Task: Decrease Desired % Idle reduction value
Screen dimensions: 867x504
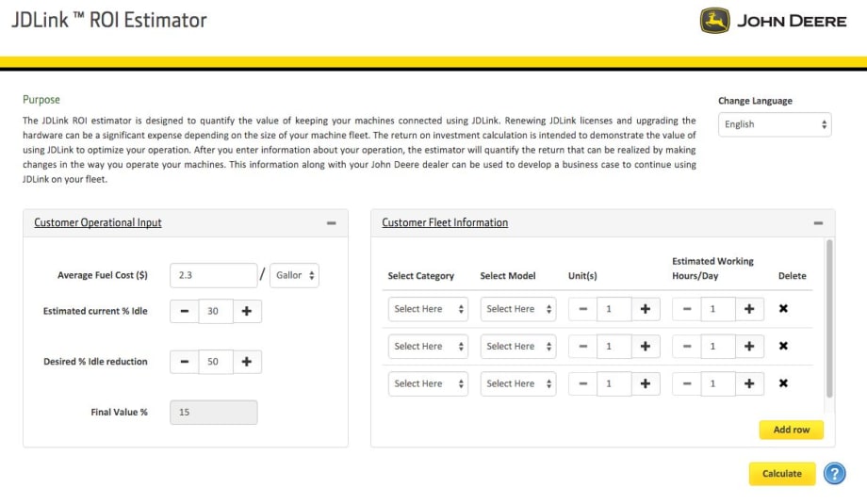Action: [184, 362]
